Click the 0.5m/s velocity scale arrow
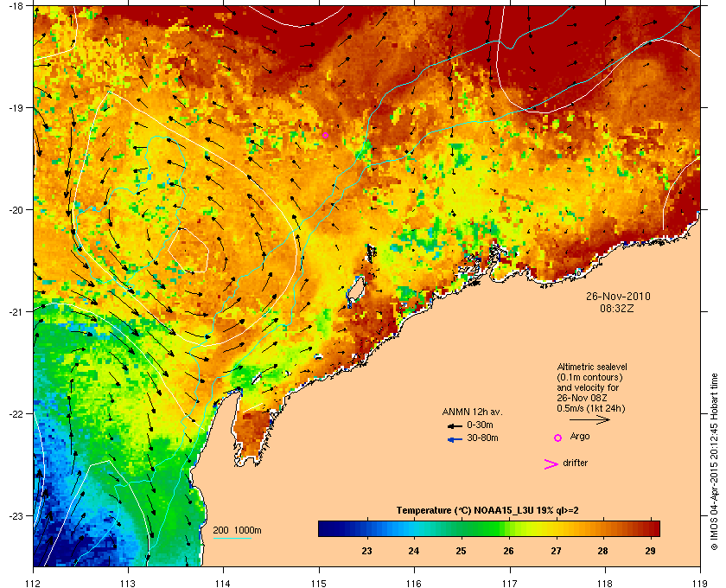 (x=589, y=419)
